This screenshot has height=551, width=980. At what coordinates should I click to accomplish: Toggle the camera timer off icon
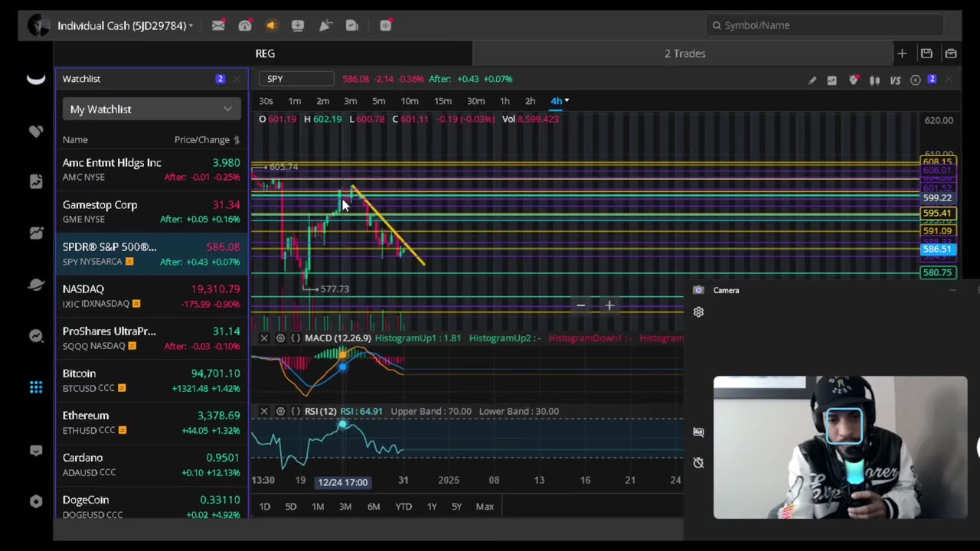pyautogui.click(x=698, y=463)
